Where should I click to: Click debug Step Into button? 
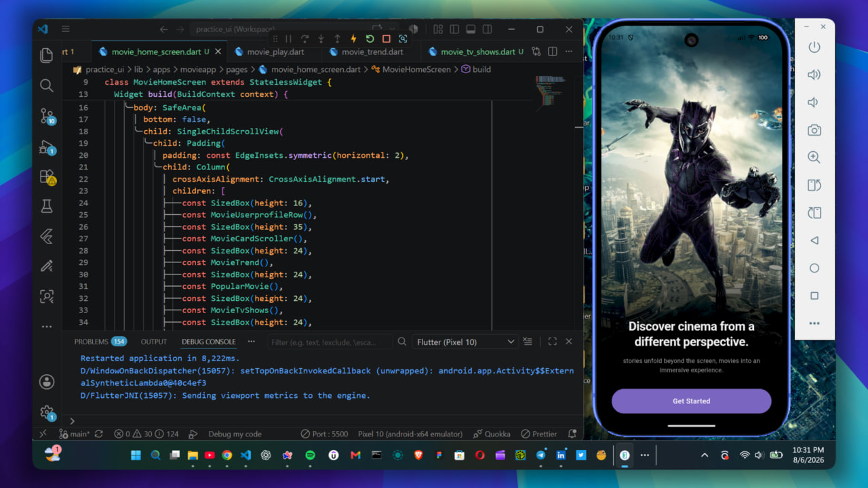pyautogui.click(x=321, y=39)
